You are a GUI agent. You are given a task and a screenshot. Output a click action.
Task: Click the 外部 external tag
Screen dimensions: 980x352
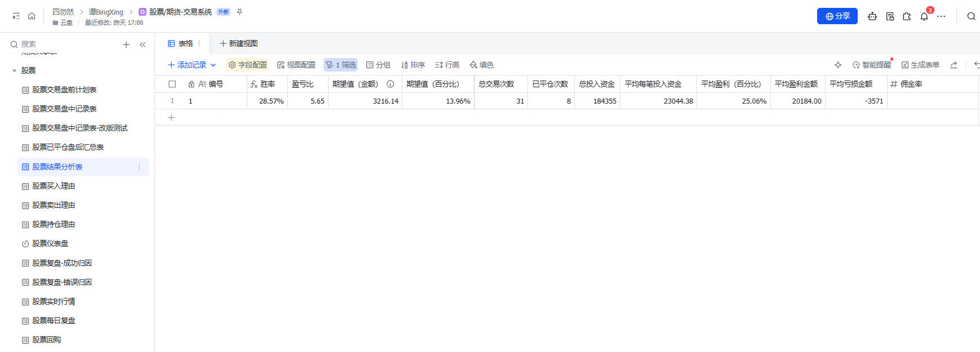pyautogui.click(x=223, y=12)
